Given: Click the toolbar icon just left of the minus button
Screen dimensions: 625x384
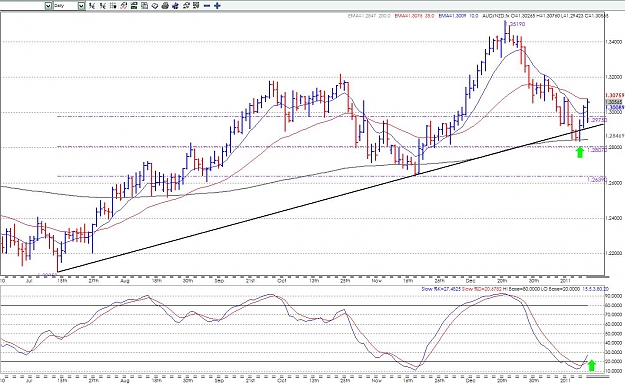Looking at the screenshot, I should (196, 6).
